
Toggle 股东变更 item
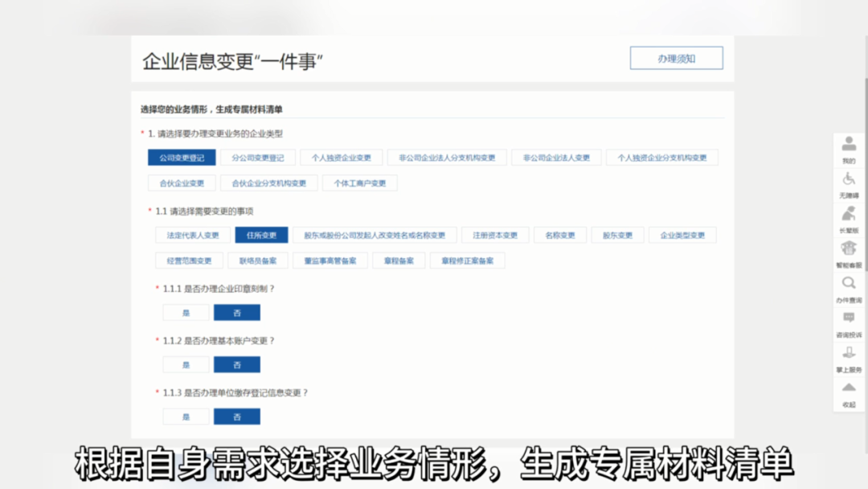[617, 236]
